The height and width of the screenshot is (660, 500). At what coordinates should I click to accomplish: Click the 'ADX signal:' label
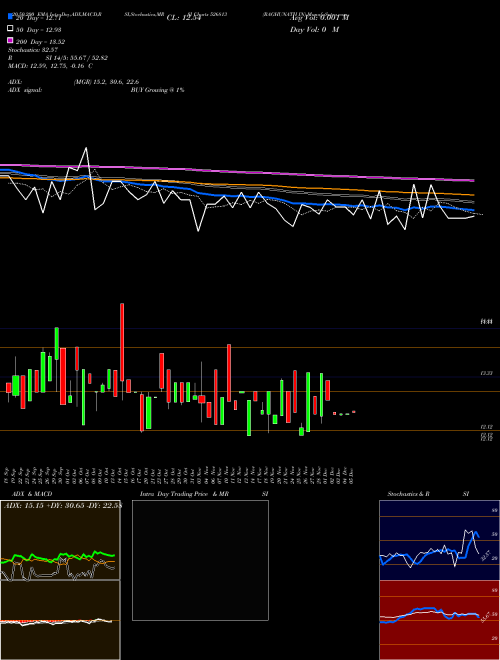(x=25, y=90)
